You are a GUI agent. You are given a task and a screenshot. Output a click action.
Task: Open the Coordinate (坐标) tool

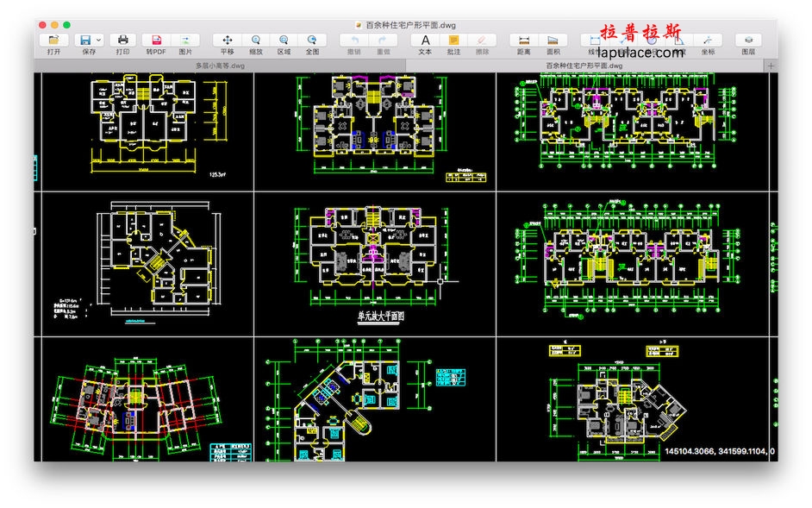coord(708,40)
